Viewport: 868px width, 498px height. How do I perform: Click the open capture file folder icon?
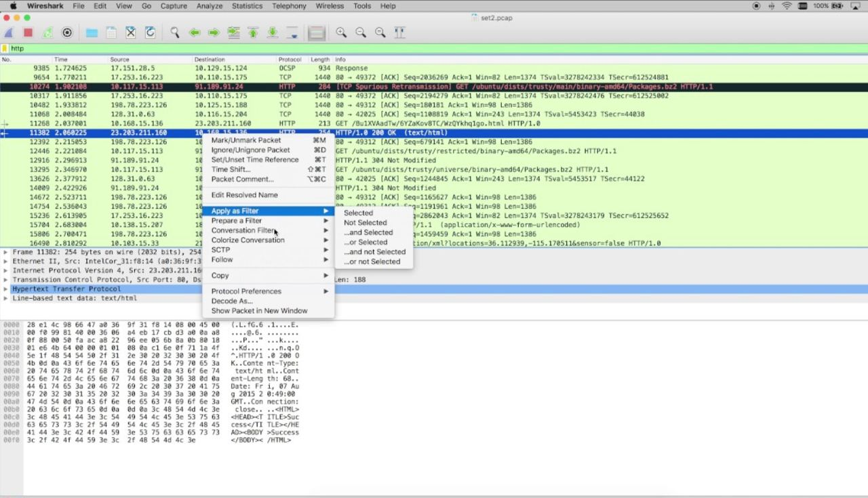pos(92,33)
